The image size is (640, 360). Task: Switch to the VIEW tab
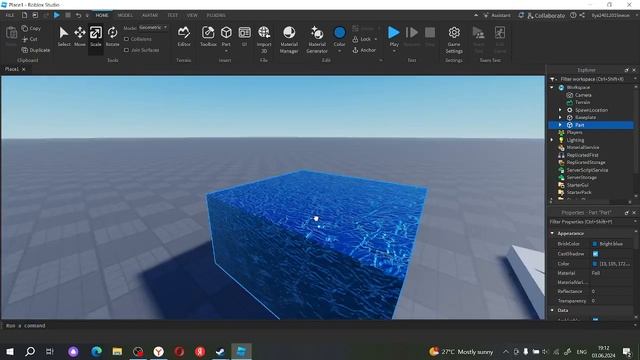[x=192, y=15]
